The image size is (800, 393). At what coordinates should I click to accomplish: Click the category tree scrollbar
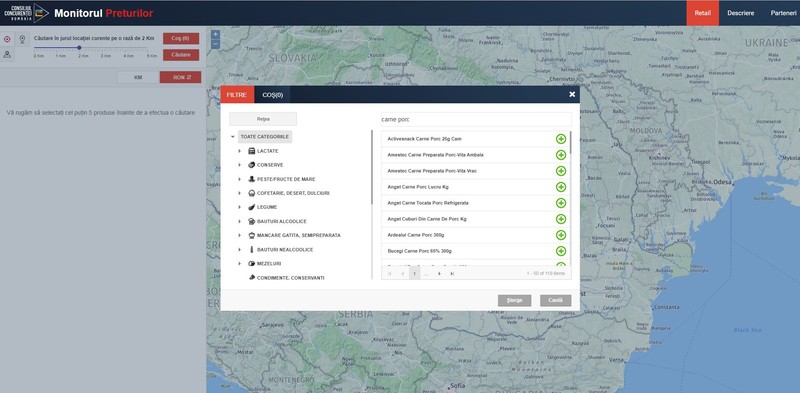click(x=372, y=168)
